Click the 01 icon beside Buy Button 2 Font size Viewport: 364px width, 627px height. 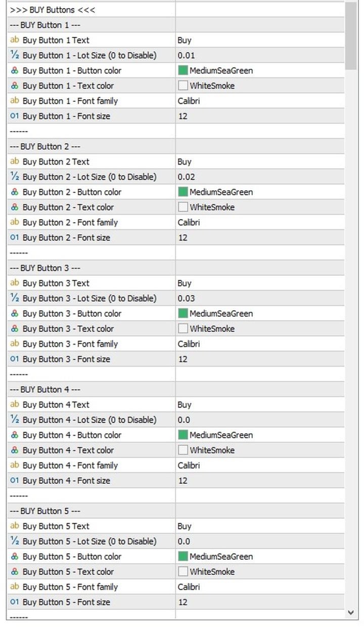click(14, 237)
